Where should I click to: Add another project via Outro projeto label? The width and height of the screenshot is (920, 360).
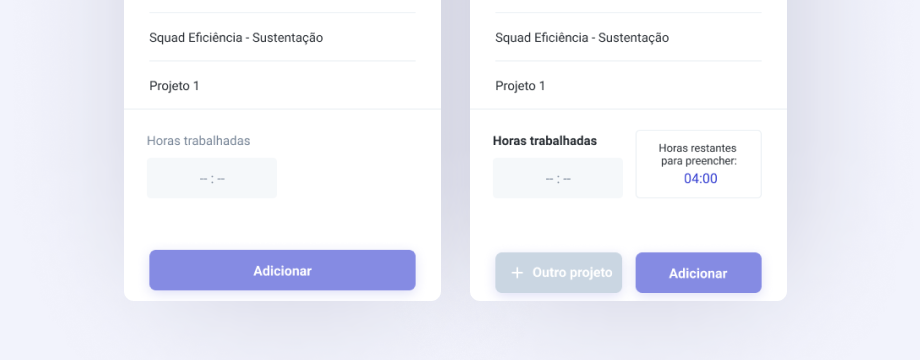click(572, 273)
